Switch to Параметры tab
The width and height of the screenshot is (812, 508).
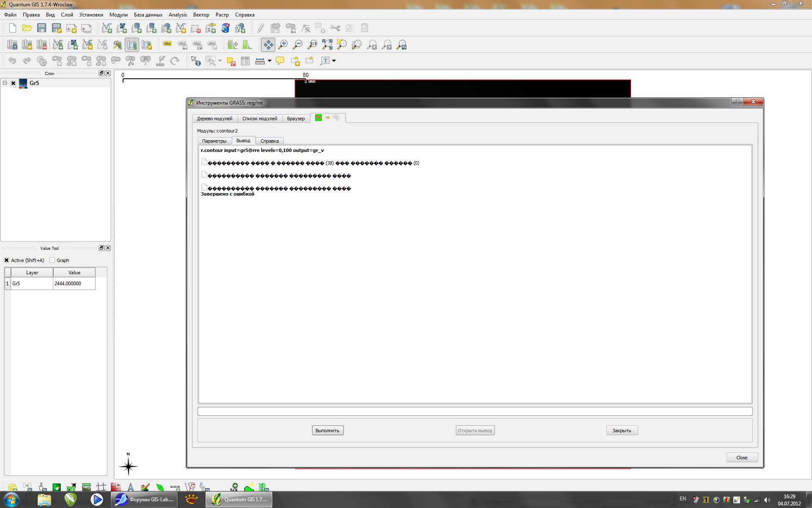tap(214, 141)
